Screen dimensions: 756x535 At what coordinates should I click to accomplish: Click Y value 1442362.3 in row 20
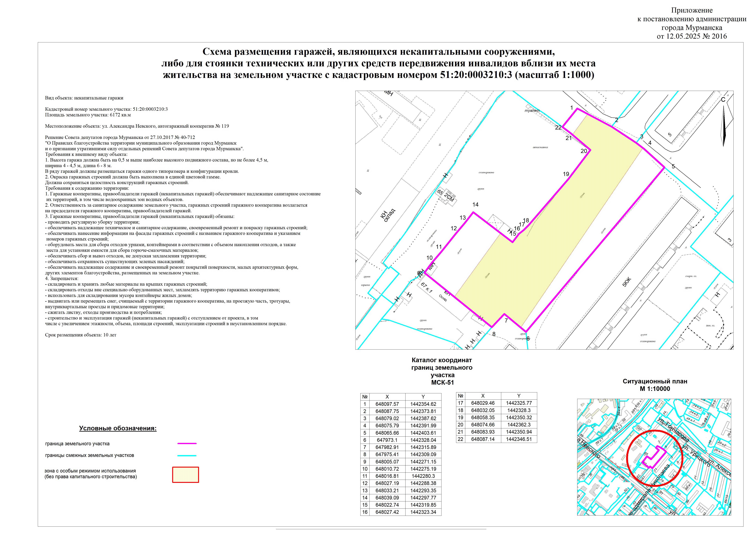click(519, 425)
